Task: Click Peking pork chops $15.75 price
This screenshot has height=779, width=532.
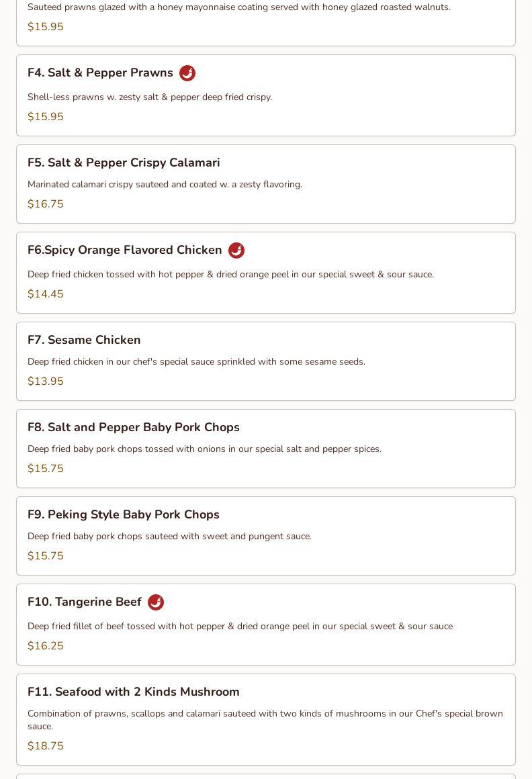Action: [46, 556]
